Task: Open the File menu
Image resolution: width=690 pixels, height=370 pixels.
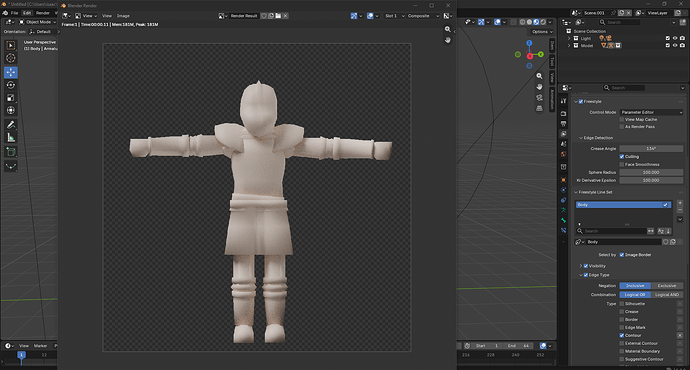Action: (x=15, y=13)
